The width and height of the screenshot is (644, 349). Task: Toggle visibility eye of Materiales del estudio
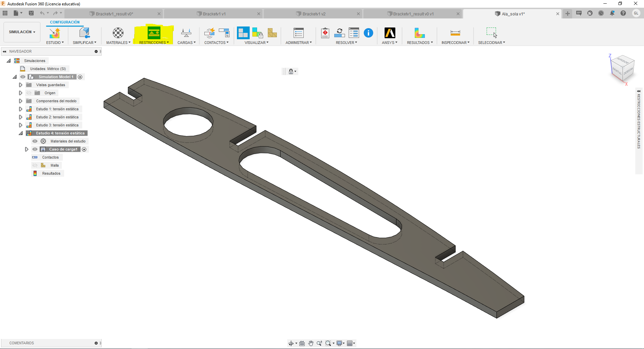(x=35, y=141)
